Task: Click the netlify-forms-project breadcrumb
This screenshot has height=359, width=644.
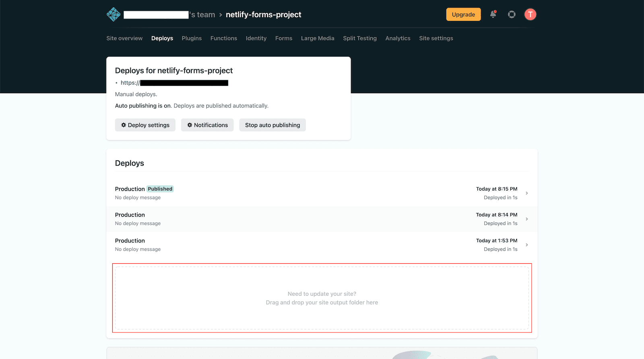Action: click(263, 15)
